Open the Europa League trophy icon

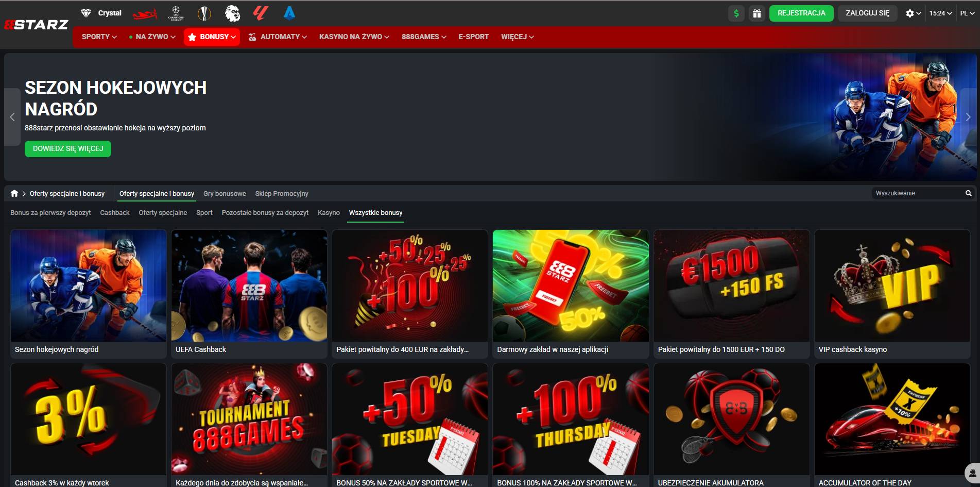tap(204, 13)
